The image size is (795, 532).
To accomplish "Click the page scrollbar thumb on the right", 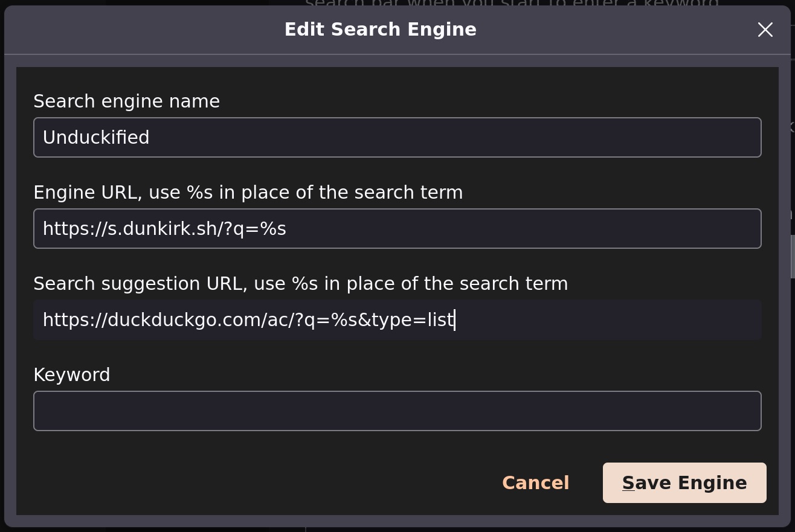I will tap(791, 258).
